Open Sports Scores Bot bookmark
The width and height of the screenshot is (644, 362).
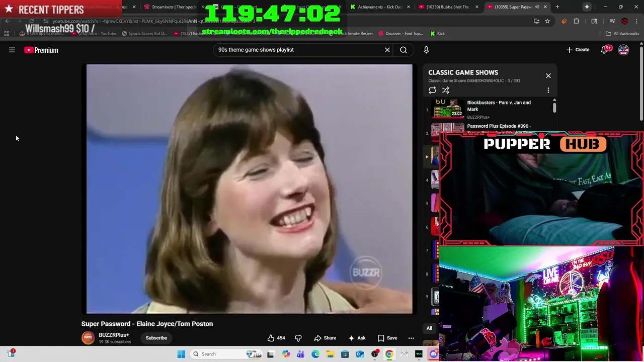[144, 33]
